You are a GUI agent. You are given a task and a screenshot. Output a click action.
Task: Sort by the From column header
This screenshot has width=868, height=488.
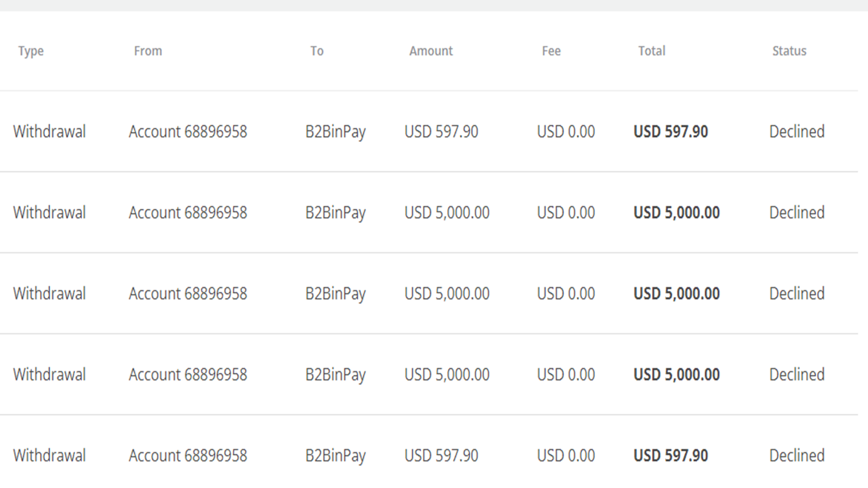148,51
